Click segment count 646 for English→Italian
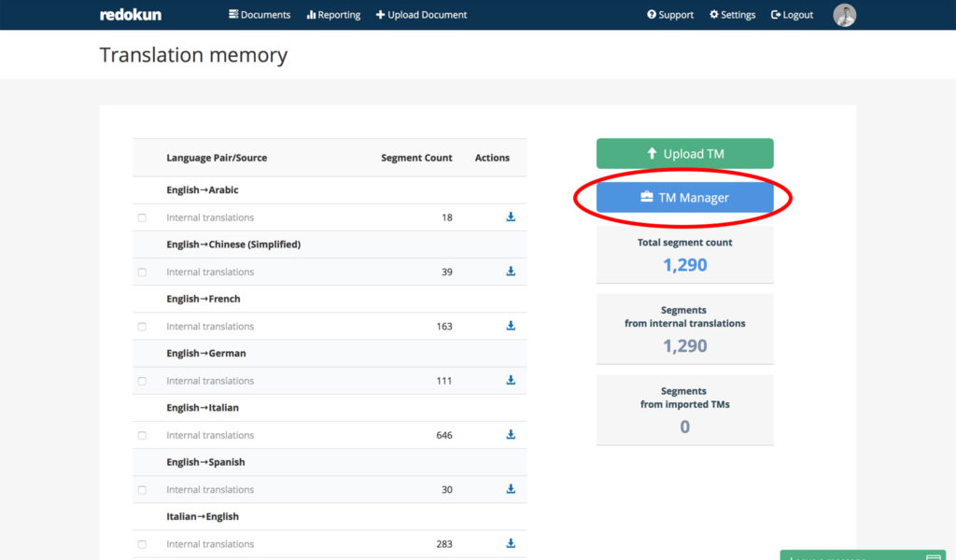Screen dimensions: 956x560 pyautogui.click(x=444, y=435)
